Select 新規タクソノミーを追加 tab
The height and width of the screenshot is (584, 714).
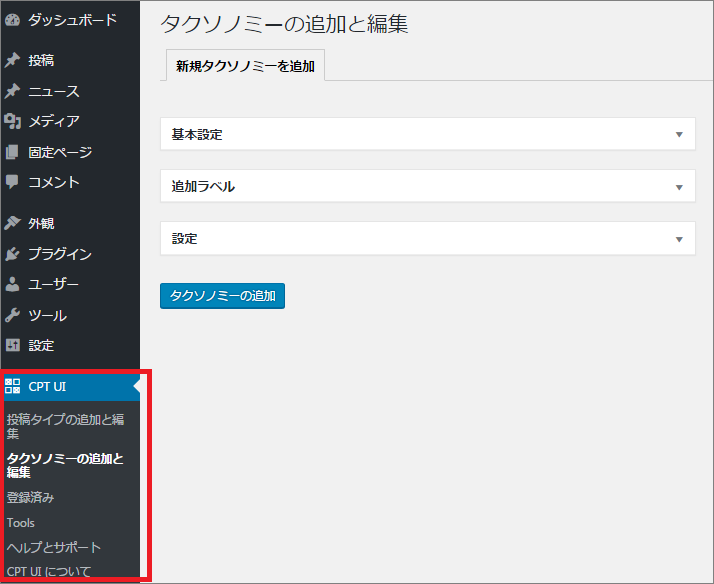[x=245, y=66]
